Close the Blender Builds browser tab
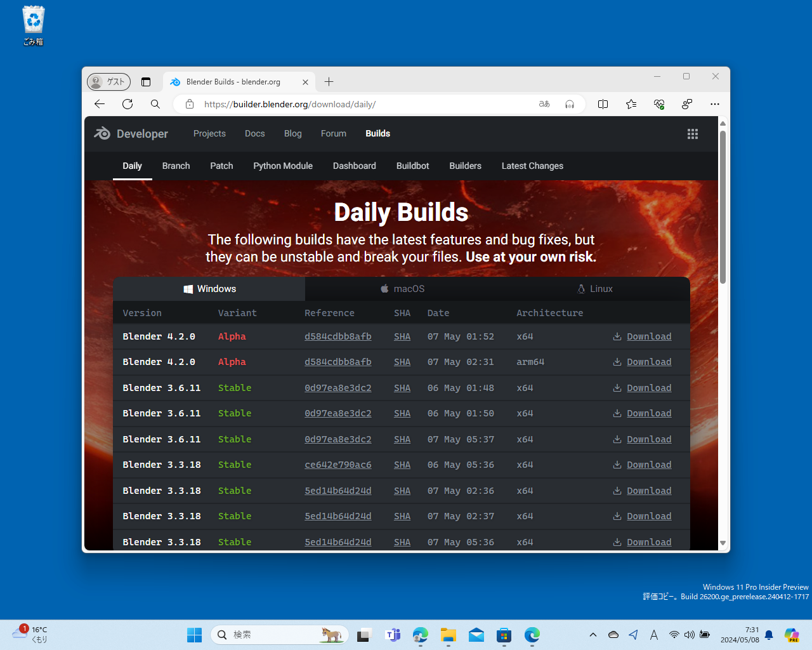The image size is (812, 650). click(305, 82)
